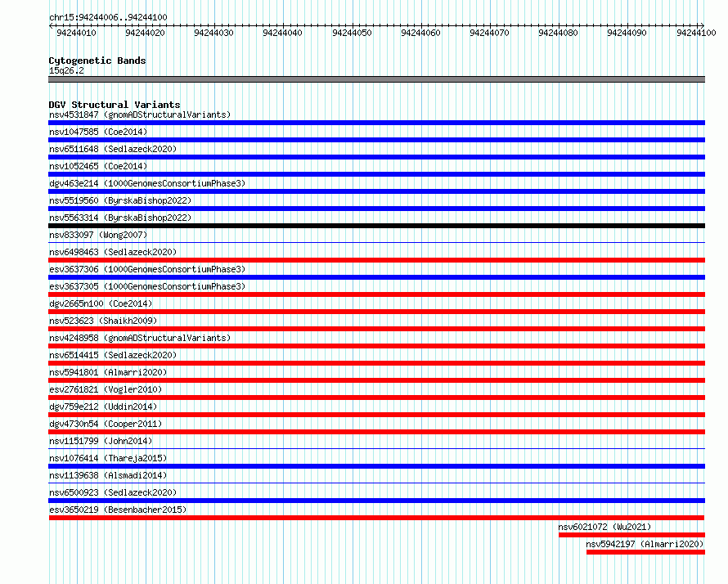Click ruler position 94244070
The width and height of the screenshot is (728, 584).
click(489, 33)
